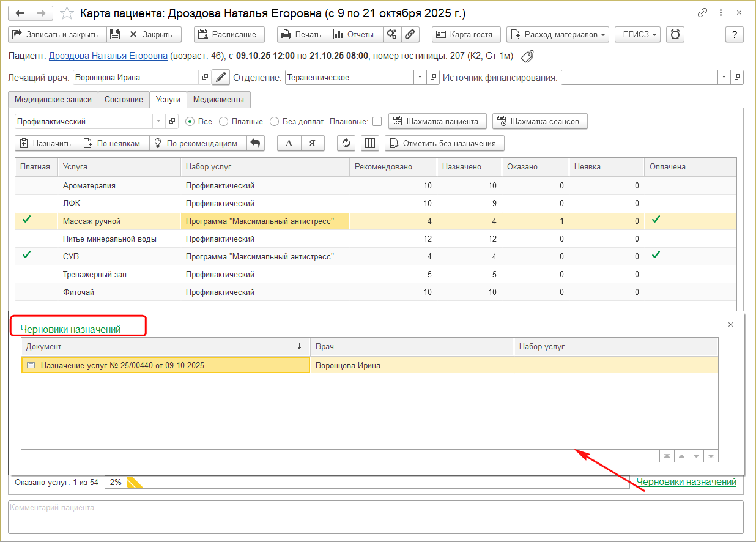The height and width of the screenshot is (542, 756).
Task: Click the pencil edit icon near doctor field
Action: point(220,78)
